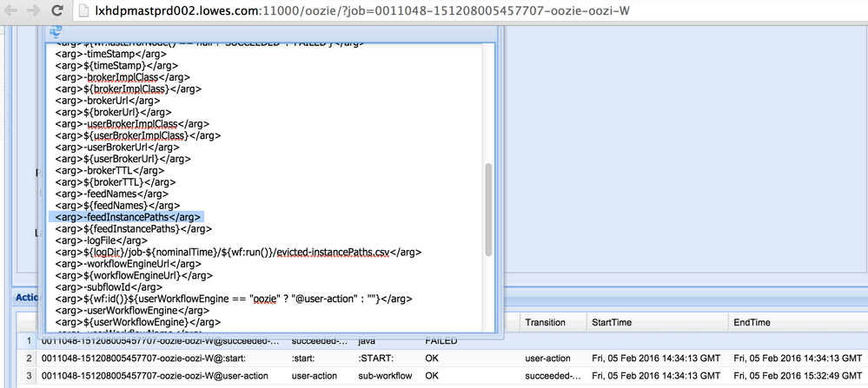Image resolution: width=868 pixels, height=388 pixels.
Task: Click the -brokerUrl arg line
Action: (x=108, y=101)
